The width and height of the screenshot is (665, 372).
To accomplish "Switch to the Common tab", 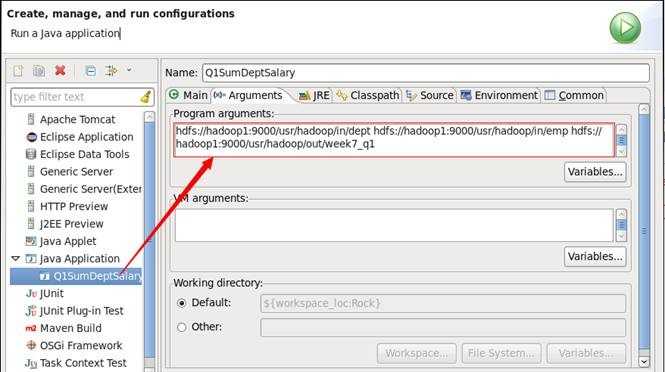I will tap(574, 95).
